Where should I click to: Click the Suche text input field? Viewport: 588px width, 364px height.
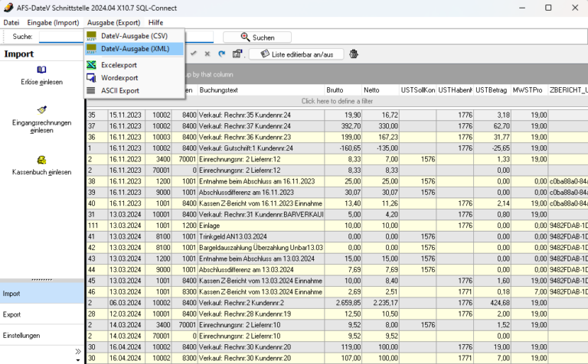(61, 37)
